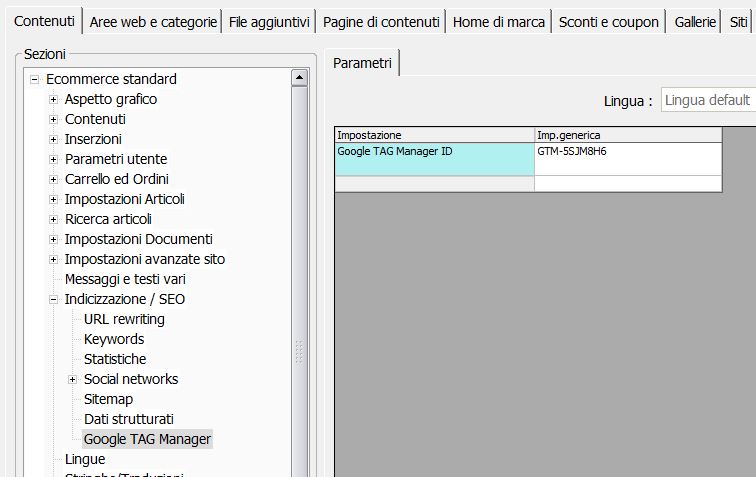Open the Lingua default dropdown
756x477 pixels.
pyautogui.click(x=708, y=100)
